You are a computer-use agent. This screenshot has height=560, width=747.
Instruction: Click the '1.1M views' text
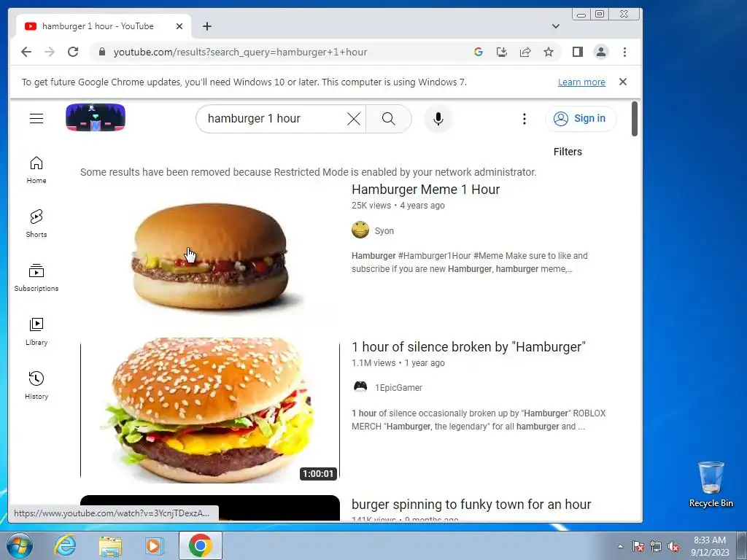(x=373, y=363)
